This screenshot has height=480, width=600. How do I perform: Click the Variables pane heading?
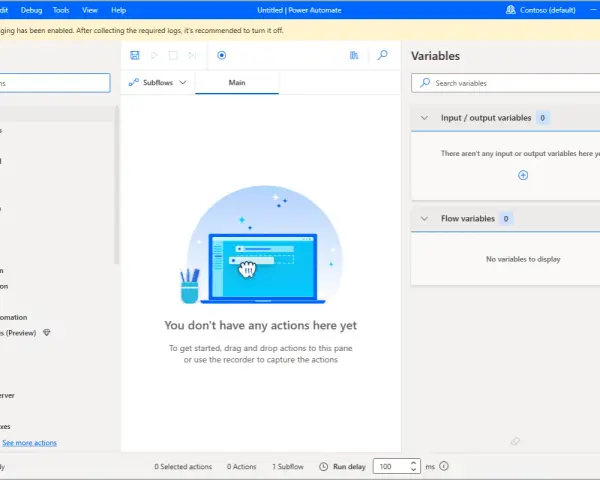point(435,56)
